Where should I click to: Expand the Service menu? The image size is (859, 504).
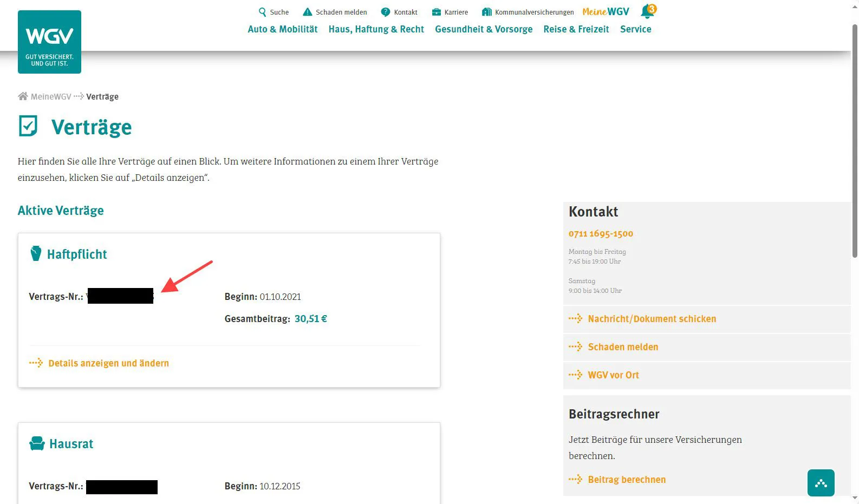point(635,29)
